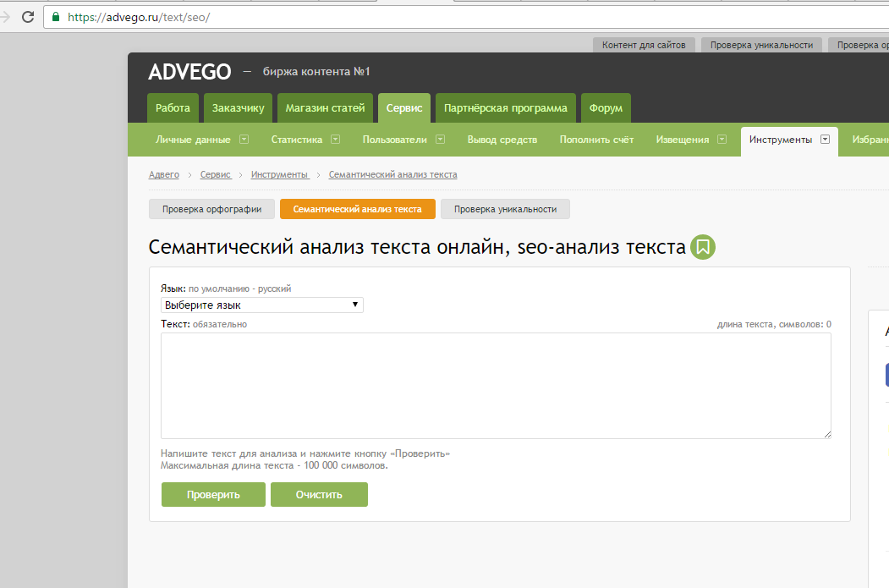Grab the textarea resize handle corner
Viewport: 889px width, 588px height.
click(827, 434)
